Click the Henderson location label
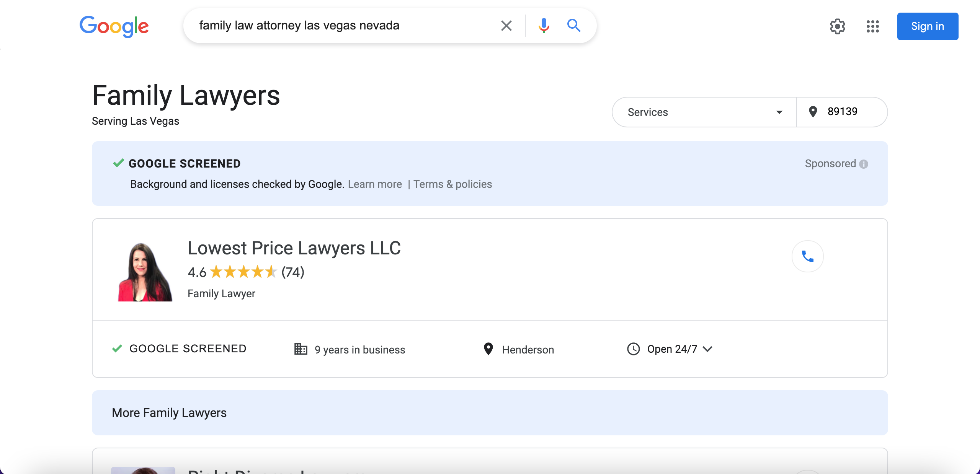The width and height of the screenshot is (980, 474). (528, 350)
